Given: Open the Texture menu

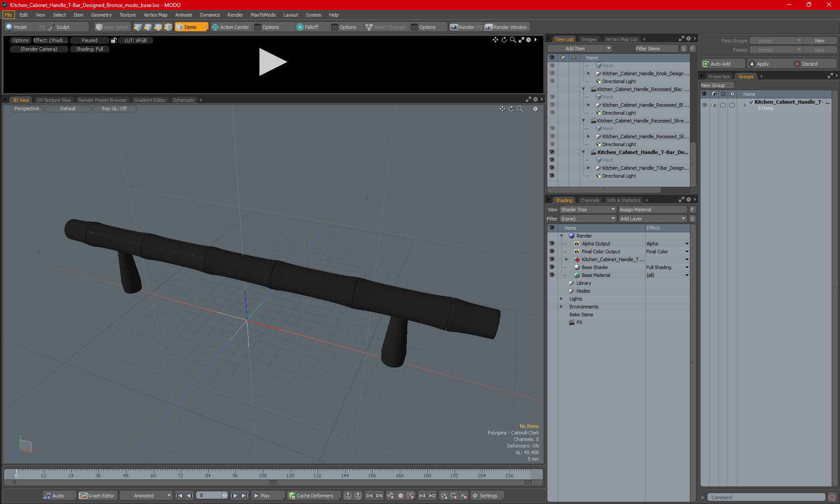Looking at the screenshot, I should [127, 15].
